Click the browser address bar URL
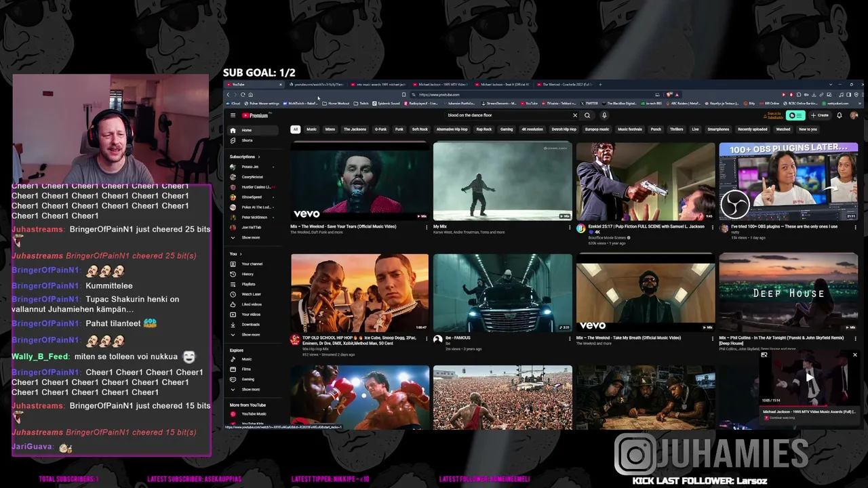Image resolution: width=868 pixels, height=488 pixels. (439, 95)
